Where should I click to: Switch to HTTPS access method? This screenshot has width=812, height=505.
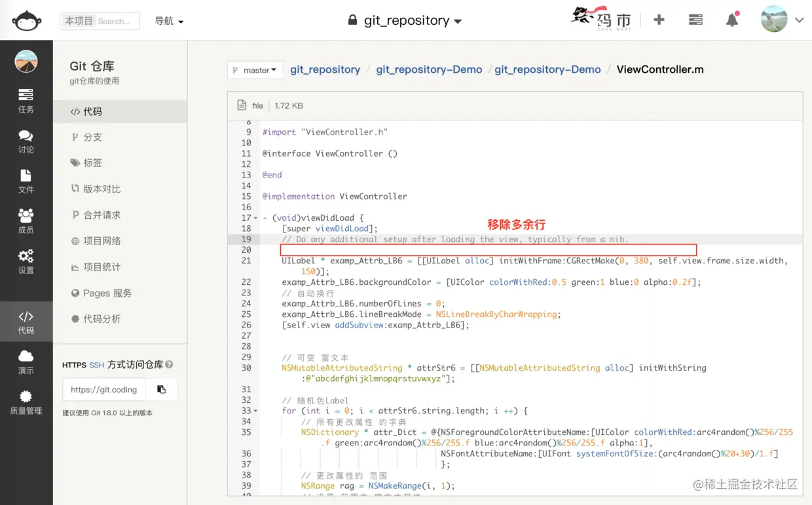pyautogui.click(x=74, y=365)
